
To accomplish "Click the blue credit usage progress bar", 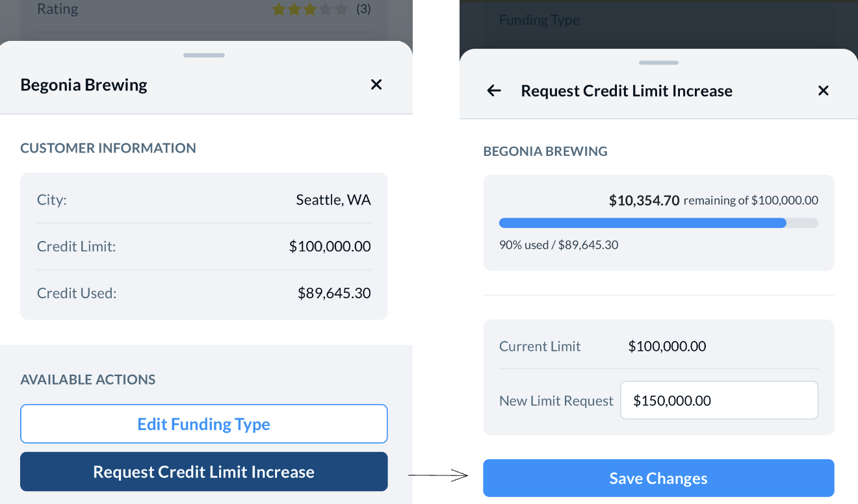I will click(642, 223).
